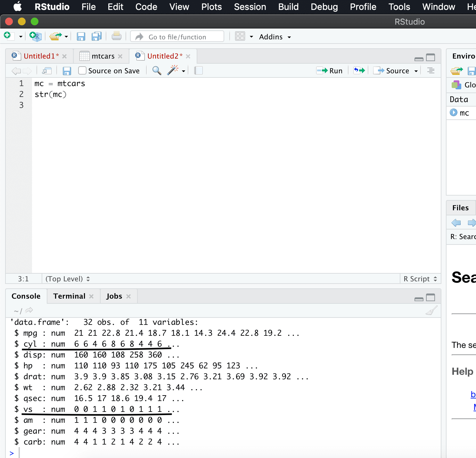Viewport: 476px width, 458px height.
Task: Open the Session menu
Action: (250, 7)
